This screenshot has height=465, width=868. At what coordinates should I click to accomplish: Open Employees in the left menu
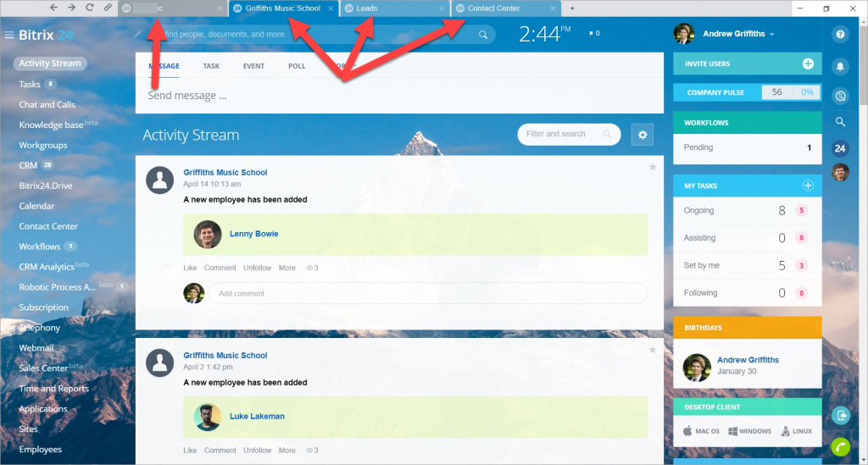tap(41, 450)
